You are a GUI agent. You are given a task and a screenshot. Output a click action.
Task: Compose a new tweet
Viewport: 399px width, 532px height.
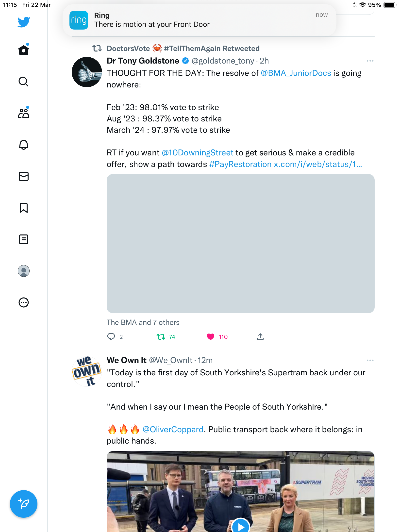click(x=24, y=504)
